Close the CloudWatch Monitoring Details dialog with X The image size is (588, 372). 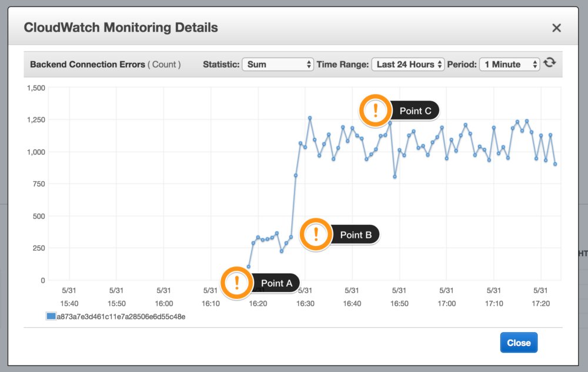556,28
